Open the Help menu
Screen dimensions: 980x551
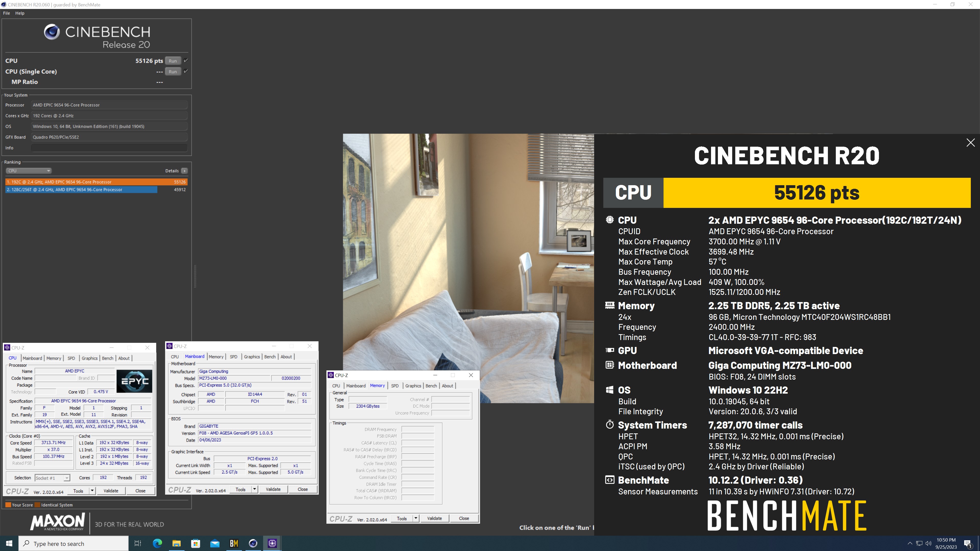click(x=20, y=13)
